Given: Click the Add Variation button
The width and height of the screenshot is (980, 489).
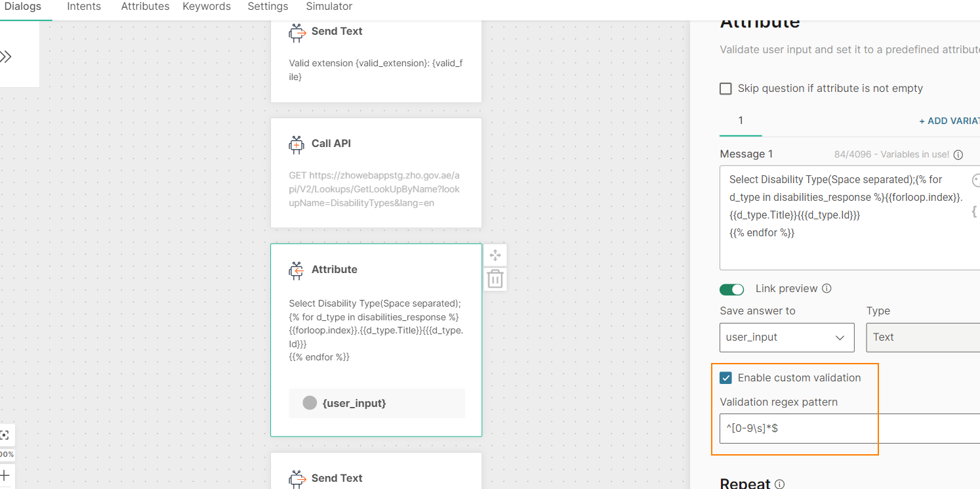Looking at the screenshot, I should pyautogui.click(x=949, y=121).
